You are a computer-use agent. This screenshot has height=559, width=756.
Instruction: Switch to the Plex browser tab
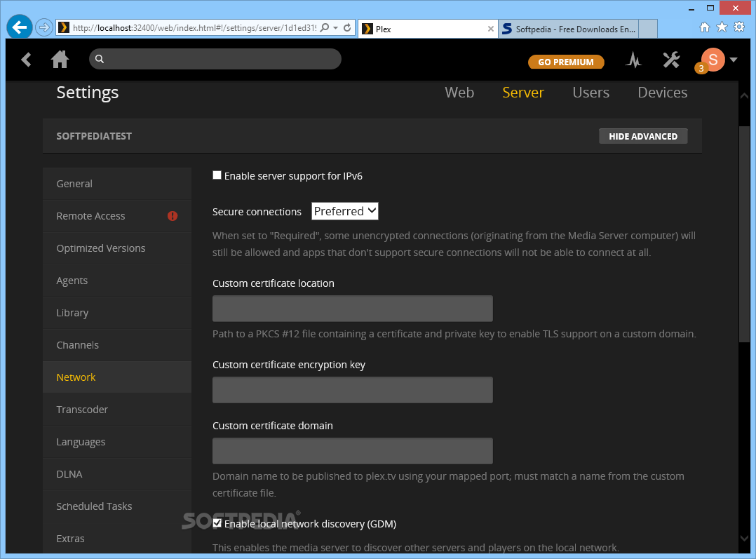click(x=428, y=29)
